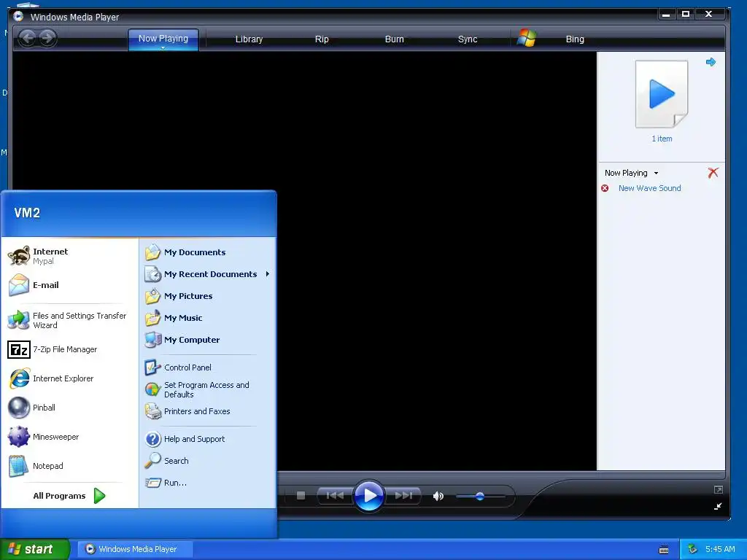Screen dimensions: 747x560
Task: Click the media file thumbnail with play arrow
Action: tap(662, 94)
